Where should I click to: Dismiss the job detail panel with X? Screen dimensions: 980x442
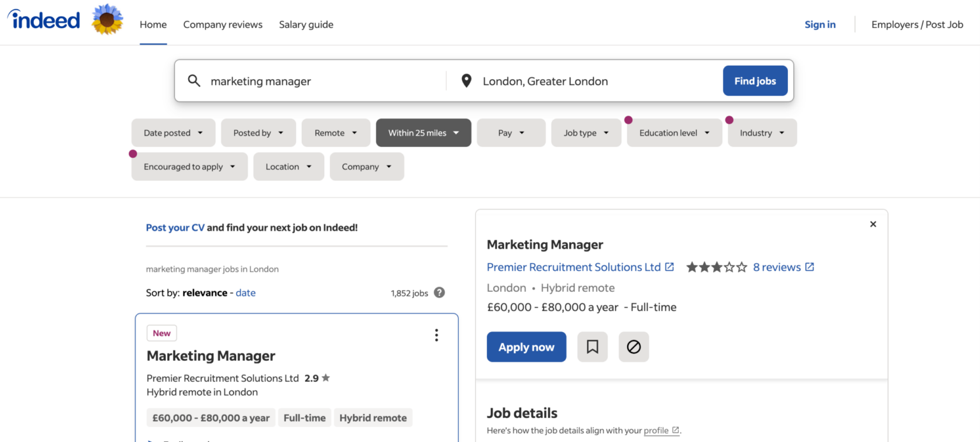tap(873, 224)
